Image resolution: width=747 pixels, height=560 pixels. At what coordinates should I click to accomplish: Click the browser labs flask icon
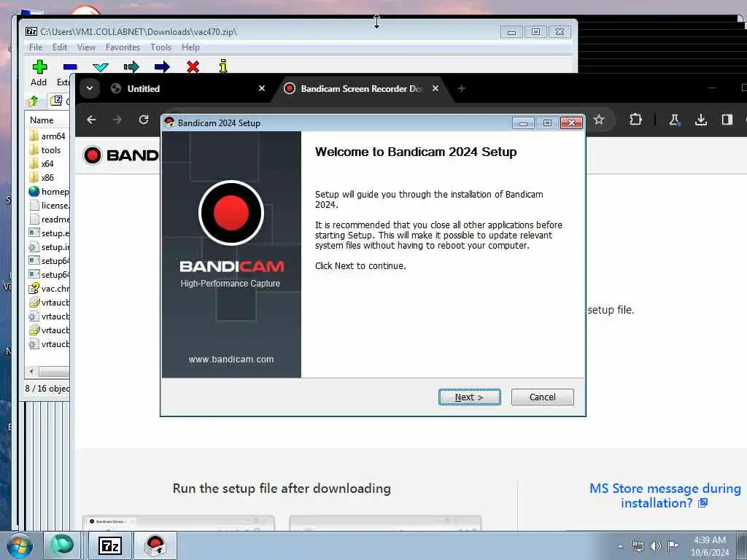point(674,120)
